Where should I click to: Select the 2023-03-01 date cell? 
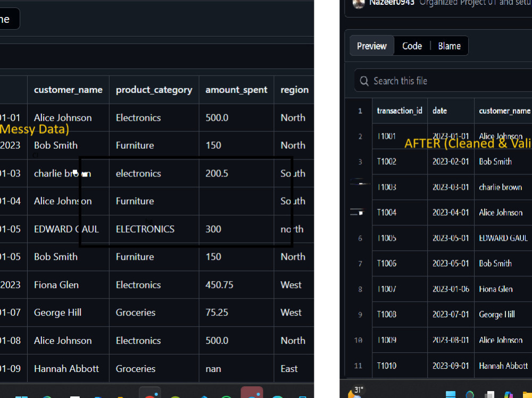tap(451, 187)
